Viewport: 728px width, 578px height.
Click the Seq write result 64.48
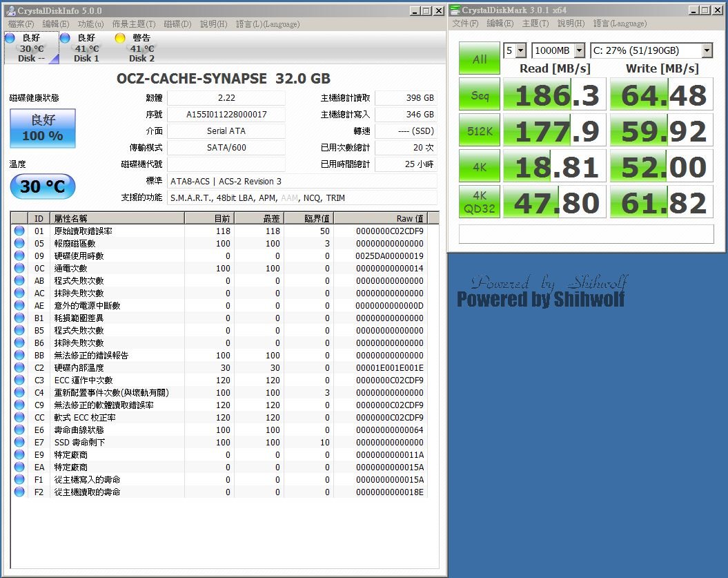coord(662,95)
